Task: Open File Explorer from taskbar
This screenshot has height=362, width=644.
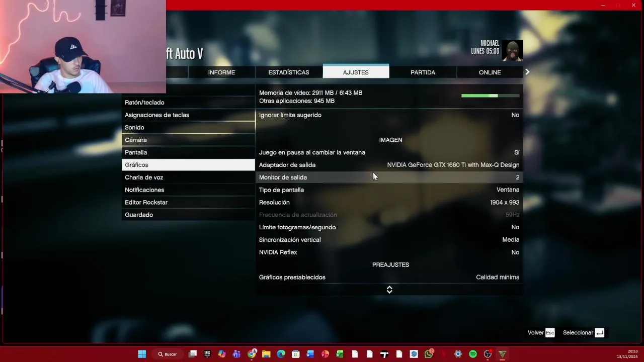Action: point(266,354)
